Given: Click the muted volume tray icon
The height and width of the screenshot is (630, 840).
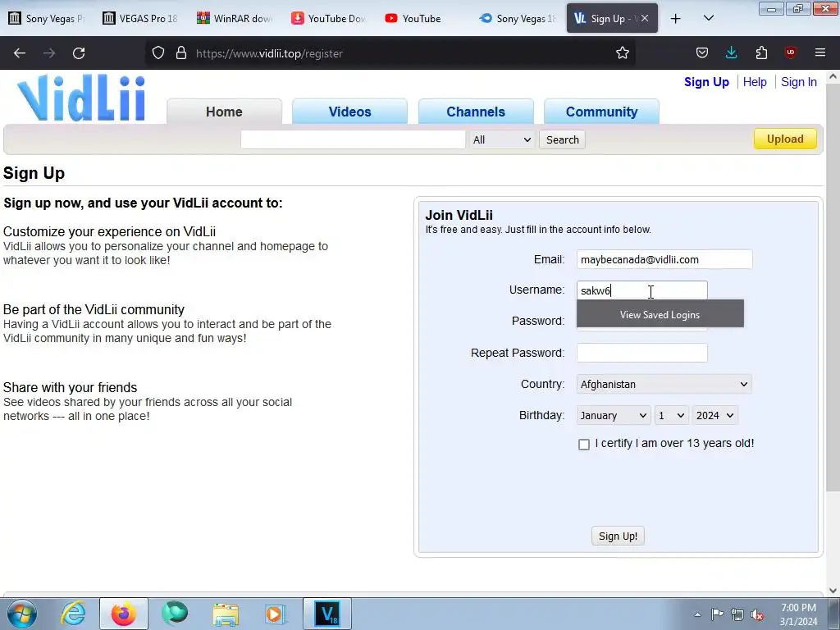Looking at the screenshot, I should [x=757, y=614].
